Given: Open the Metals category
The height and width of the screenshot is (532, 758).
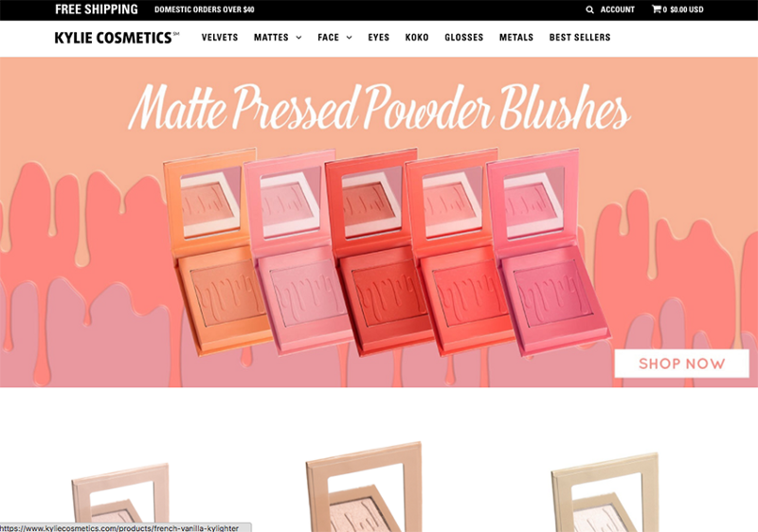Looking at the screenshot, I should pyautogui.click(x=515, y=37).
